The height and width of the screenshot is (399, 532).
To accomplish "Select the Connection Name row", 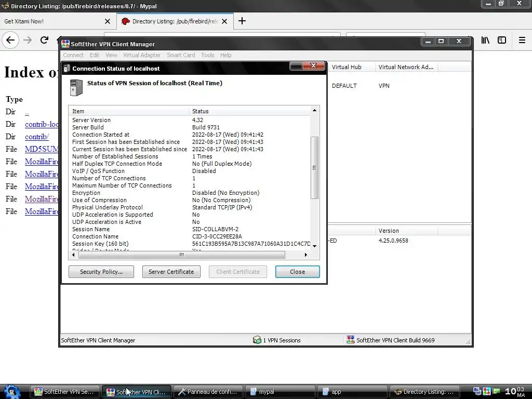I will pos(189,236).
